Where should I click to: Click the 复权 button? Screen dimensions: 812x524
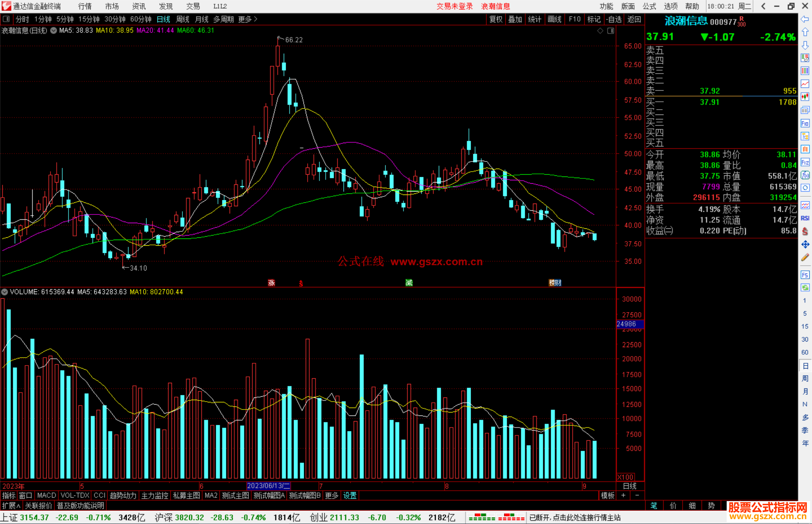(x=496, y=19)
